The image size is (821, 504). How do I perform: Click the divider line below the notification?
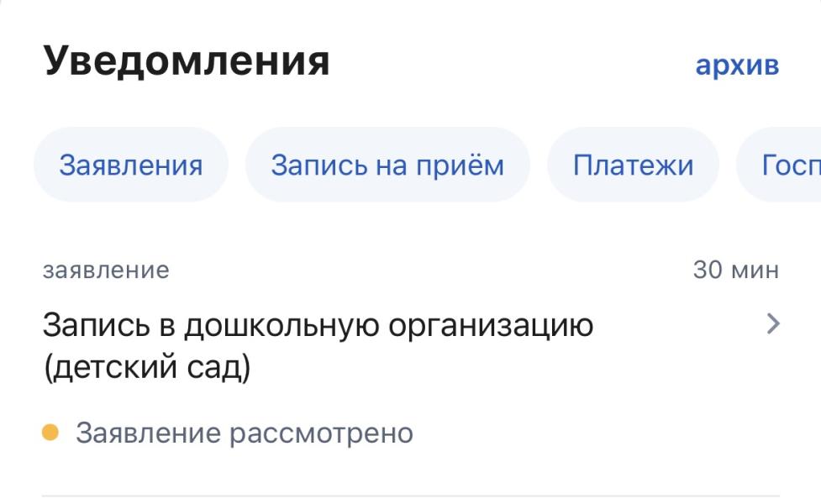coord(410,495)
